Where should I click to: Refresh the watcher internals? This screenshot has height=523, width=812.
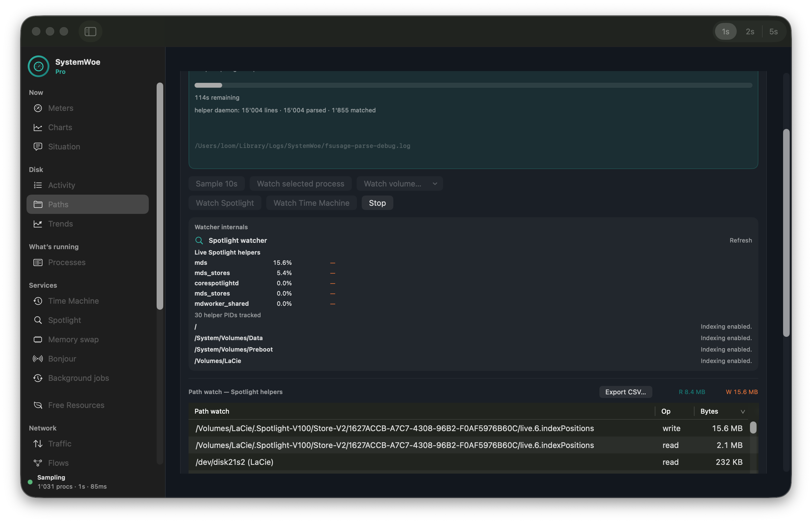click(x=741, y=240)
